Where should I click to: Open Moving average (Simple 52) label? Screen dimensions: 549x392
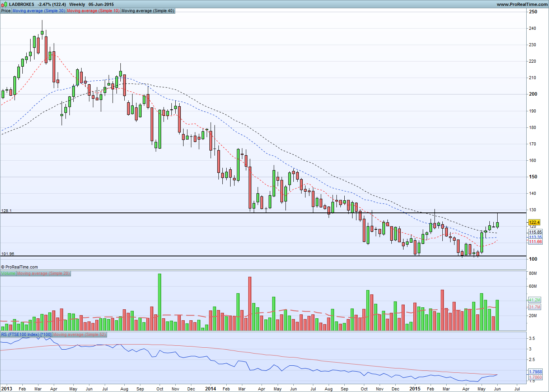(x=80, y=334)
